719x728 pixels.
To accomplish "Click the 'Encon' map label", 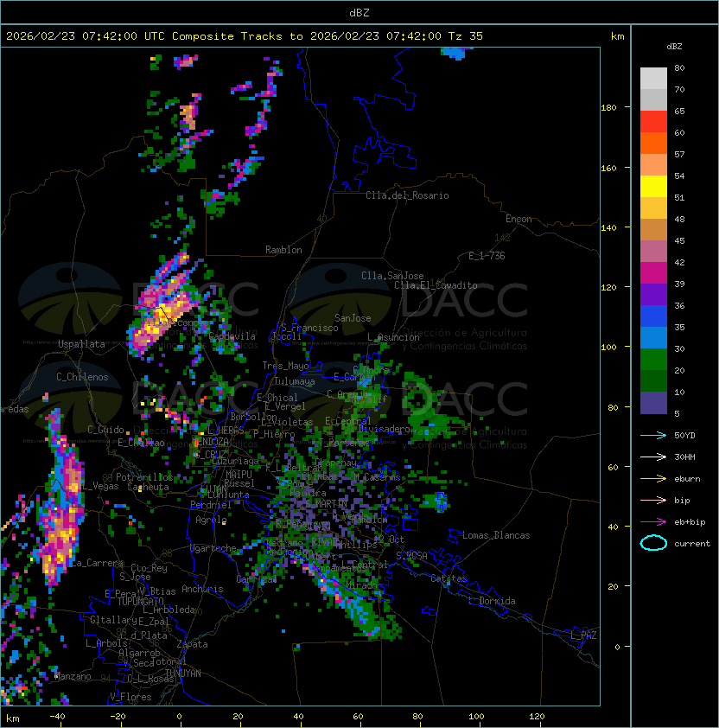I will pos(519,219).
